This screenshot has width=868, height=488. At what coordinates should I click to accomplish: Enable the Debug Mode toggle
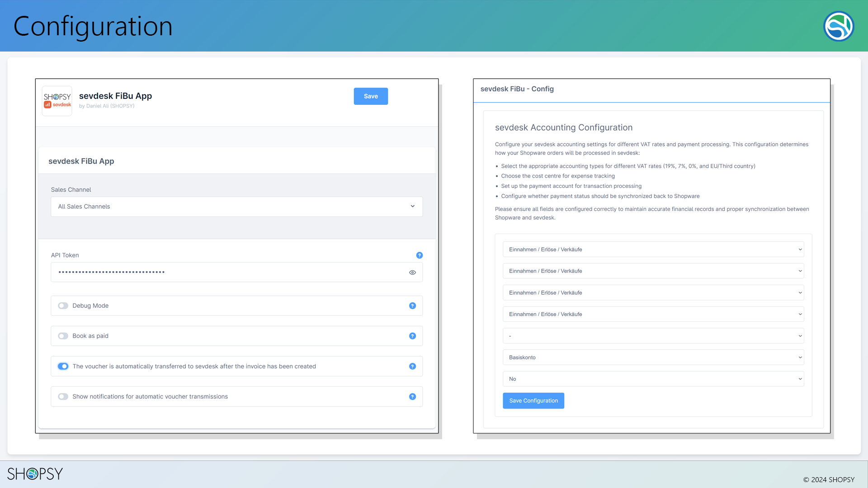pos(63,306)
